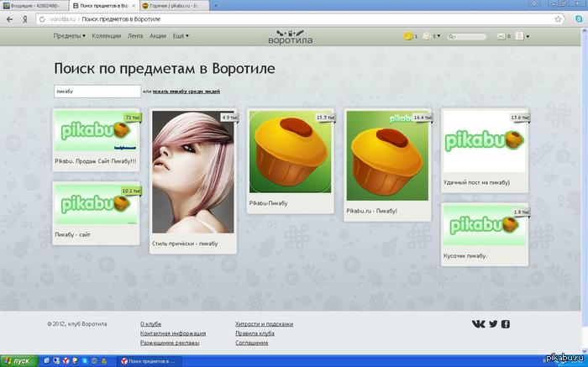The height and width of the screenshot is (367, 588).
Task: Go back with browser back arrow
Action: (9, 18)
